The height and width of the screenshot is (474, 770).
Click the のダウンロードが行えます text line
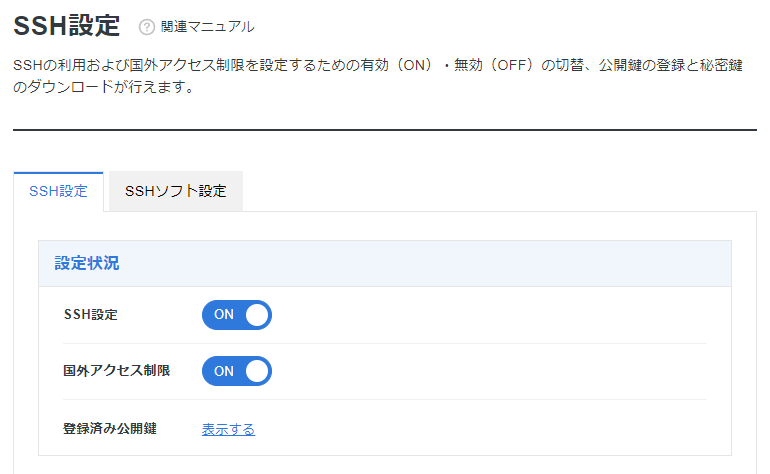click(104, 87)
